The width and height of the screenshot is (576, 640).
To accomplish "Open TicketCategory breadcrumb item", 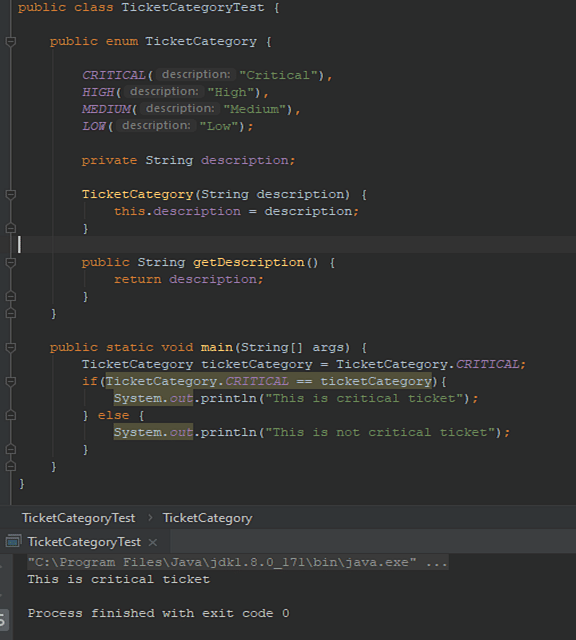I will pyautogui.click(x=207, y=518).
